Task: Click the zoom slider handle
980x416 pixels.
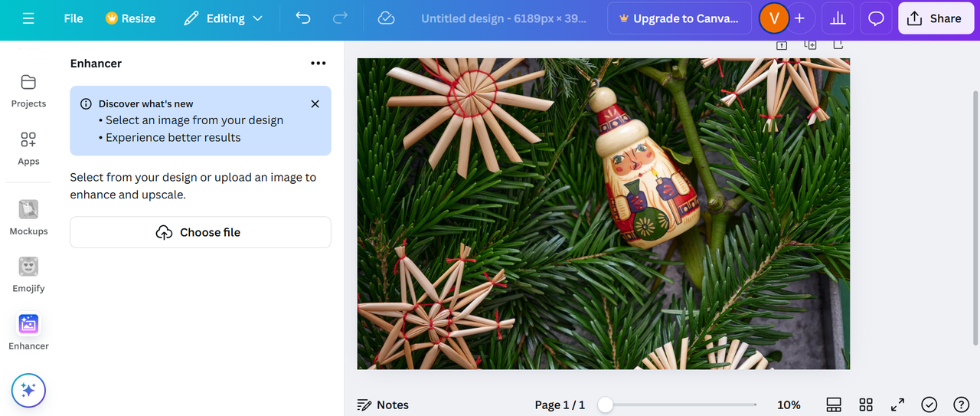Action: click(606, 405)
